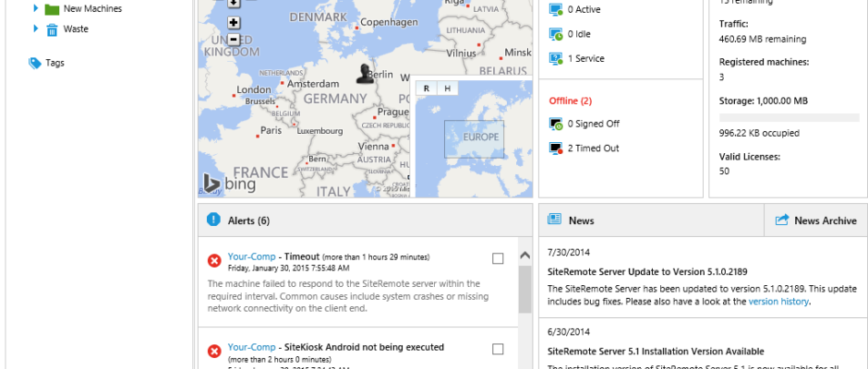Select the Registered machines label
This screenshot has height=369, width=868.
click(x=764, y=62)
